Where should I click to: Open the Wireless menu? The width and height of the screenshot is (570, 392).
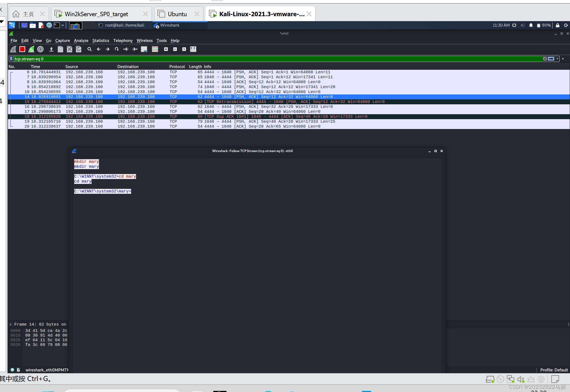tap(145, 41)
